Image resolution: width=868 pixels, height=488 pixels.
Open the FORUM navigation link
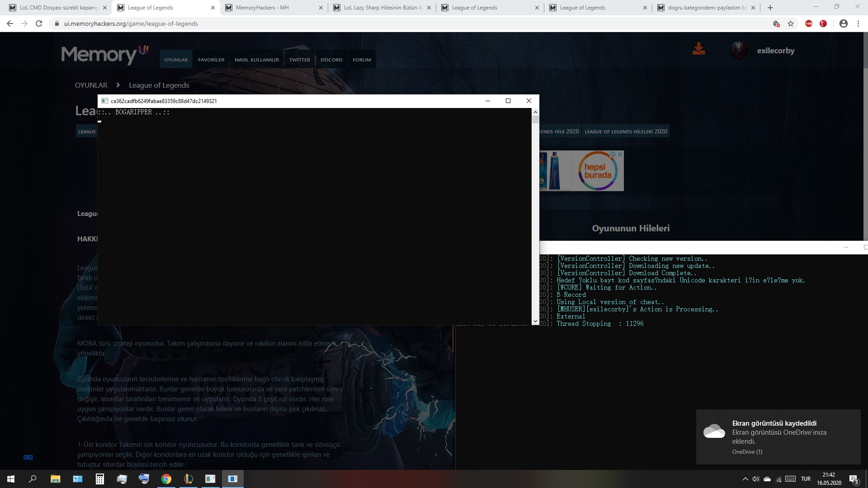pyautogui.click(x=362, y=60)
